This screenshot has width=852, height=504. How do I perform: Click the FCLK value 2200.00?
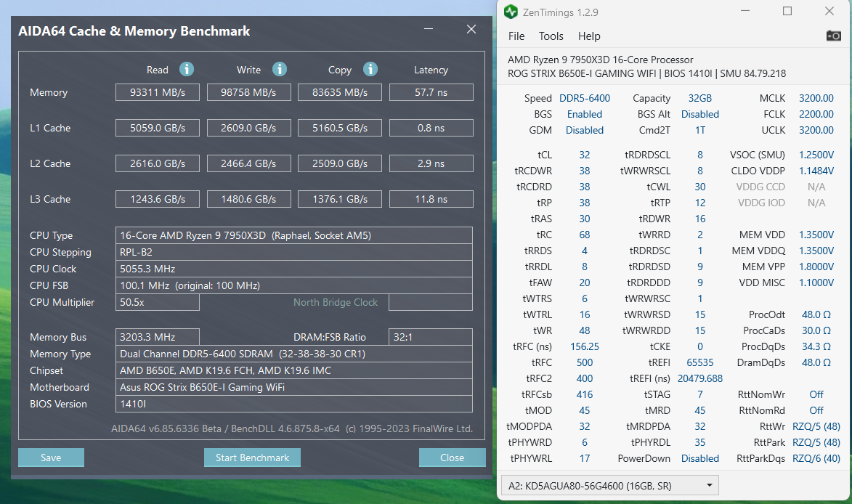[x=816, y=114]
